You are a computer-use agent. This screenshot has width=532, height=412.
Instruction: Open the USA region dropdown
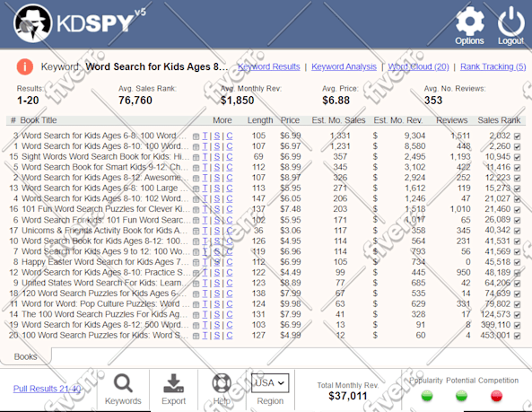[x=270, y=383]
